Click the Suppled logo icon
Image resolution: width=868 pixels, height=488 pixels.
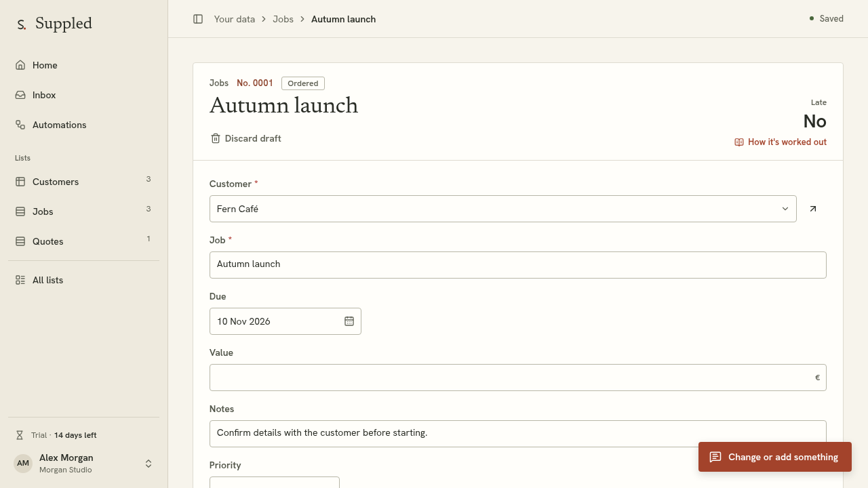pyautogui.click(x=22, y=24)
